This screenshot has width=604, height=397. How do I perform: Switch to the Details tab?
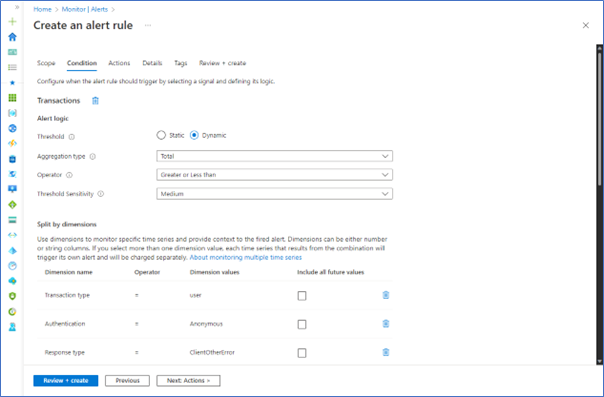point(152,63)
